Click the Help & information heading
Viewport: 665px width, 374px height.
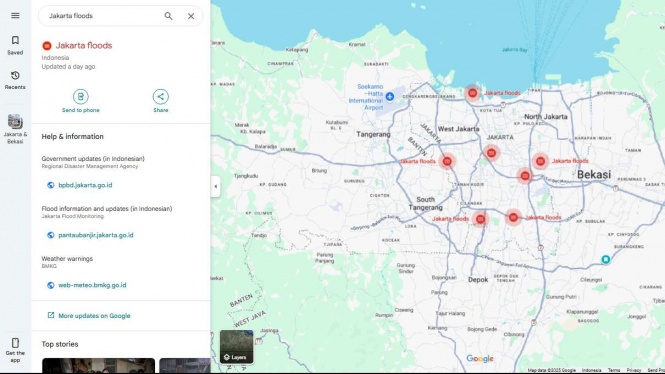(73, 137)
